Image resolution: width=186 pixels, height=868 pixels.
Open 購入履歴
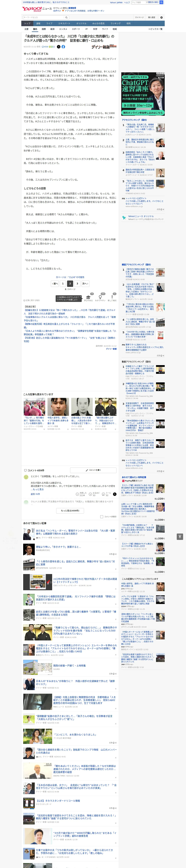152,18
